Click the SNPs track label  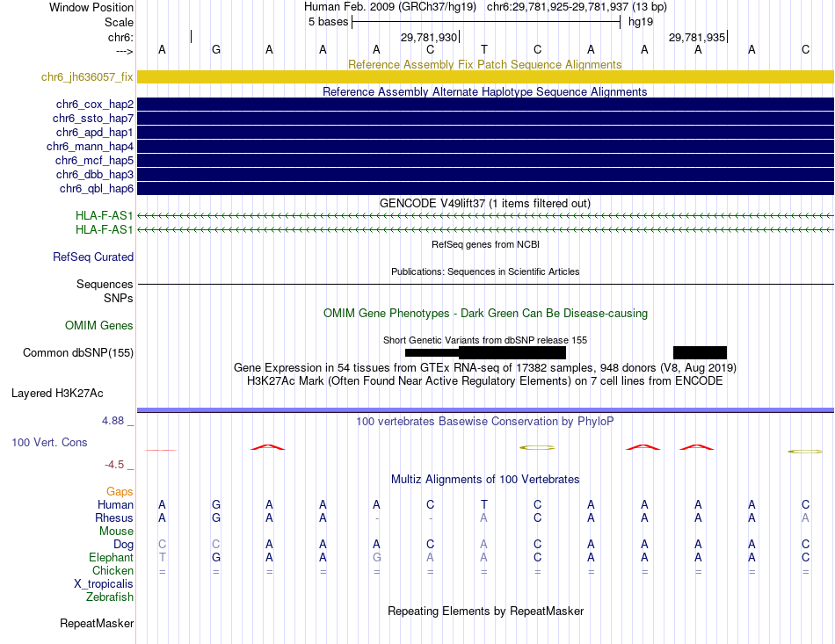119,298
